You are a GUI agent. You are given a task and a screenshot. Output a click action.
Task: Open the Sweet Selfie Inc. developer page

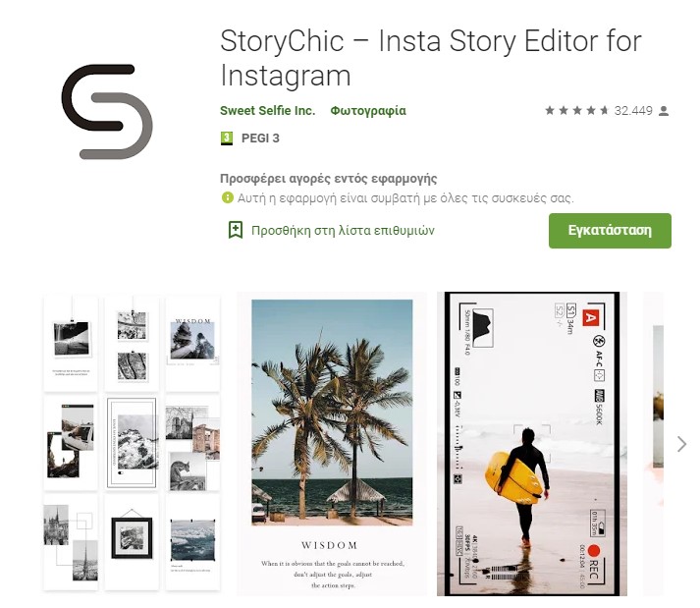(x=267, y=110)
